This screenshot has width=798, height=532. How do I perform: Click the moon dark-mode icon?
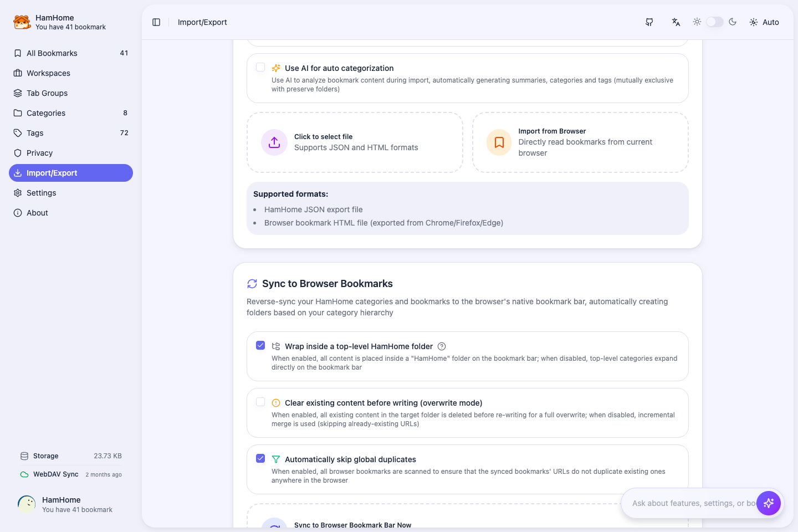pos(733,22)
